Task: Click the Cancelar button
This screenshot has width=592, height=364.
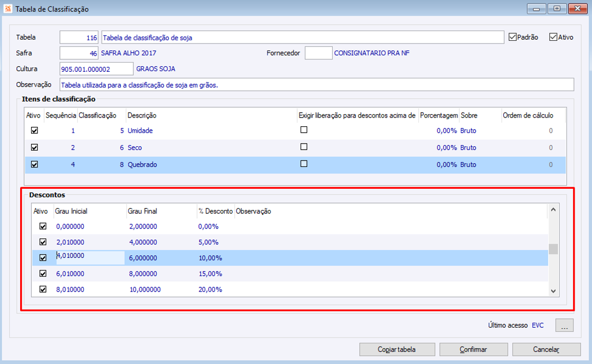Action: coord(546,349)
